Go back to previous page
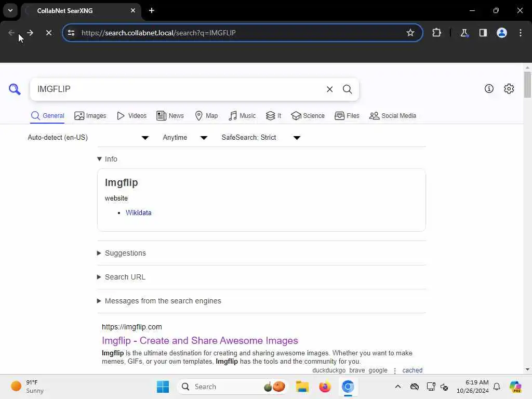 point(11,33)
